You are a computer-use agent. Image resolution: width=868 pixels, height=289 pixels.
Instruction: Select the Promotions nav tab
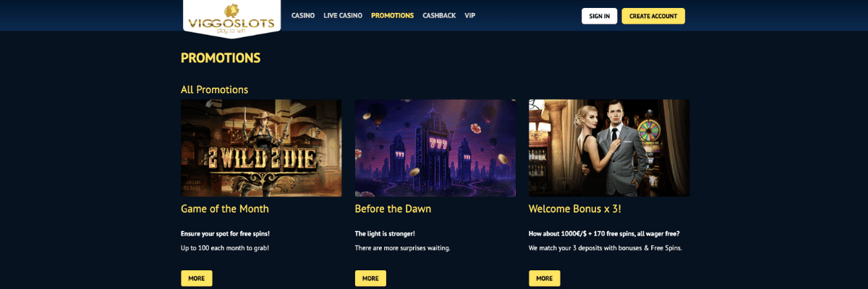pyautogui.click(x=392, y=16)
